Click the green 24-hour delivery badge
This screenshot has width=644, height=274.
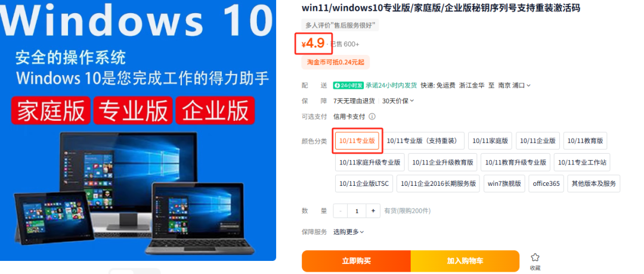pyautogui.click(x=348, y=85)
